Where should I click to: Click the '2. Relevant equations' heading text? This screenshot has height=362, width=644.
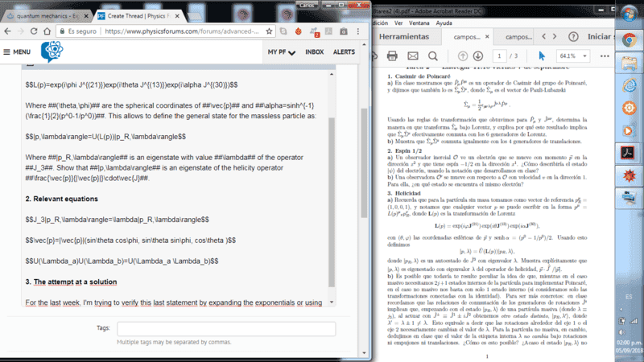coord(62,199)
